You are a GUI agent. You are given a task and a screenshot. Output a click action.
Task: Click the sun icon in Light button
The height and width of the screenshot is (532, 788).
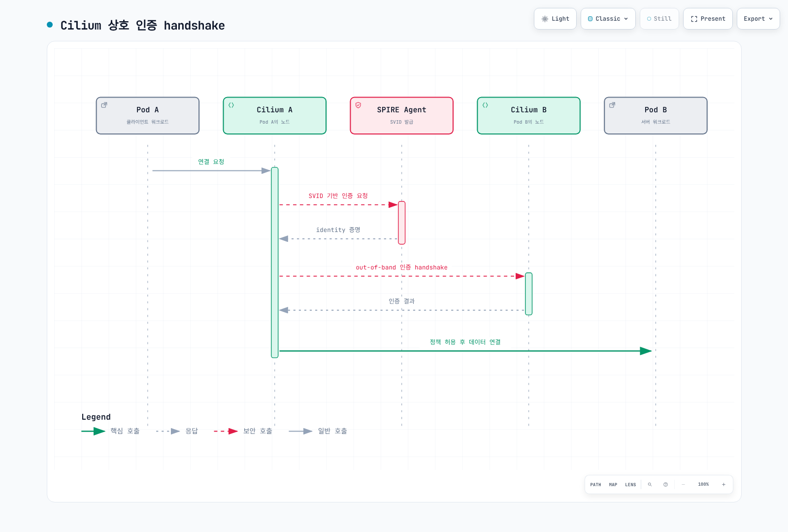tap(545, 19)
